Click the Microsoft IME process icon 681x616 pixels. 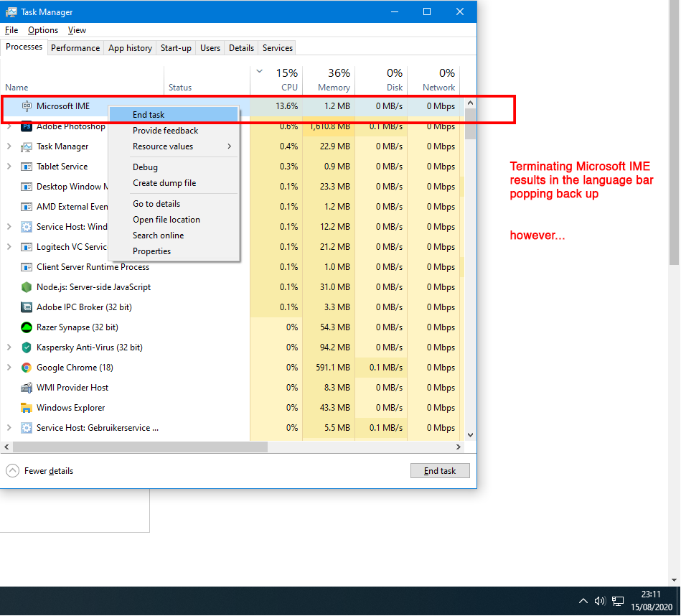tap(27, 106)
